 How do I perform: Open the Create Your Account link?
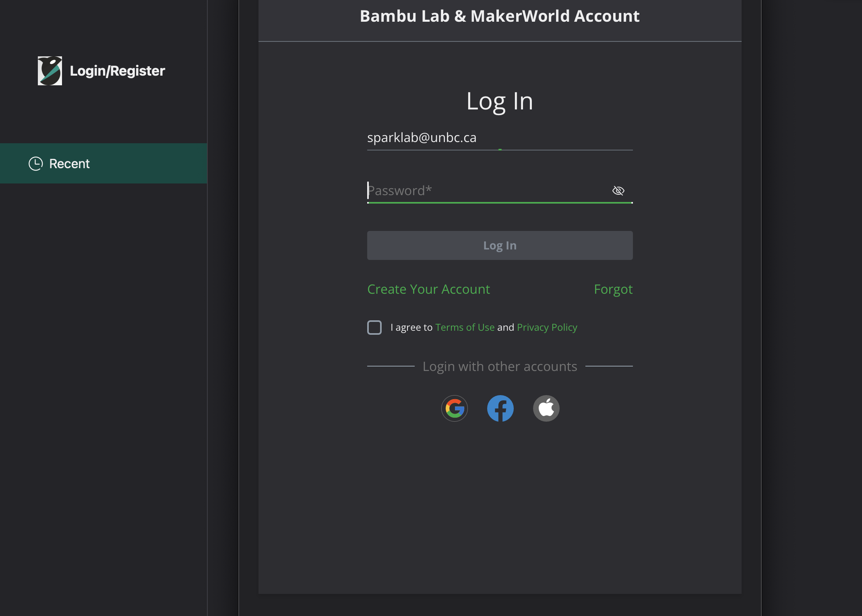(428, 289)
